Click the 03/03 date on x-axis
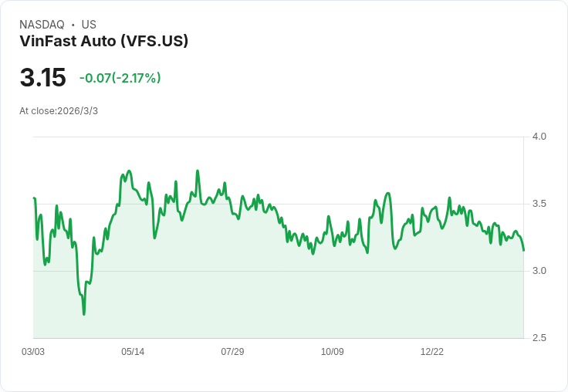 [x=33, y=351]
